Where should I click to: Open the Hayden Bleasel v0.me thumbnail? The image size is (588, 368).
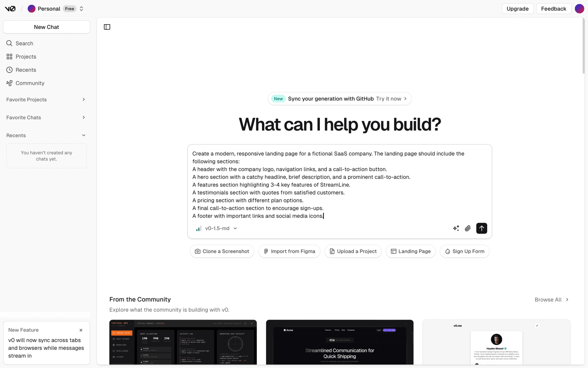click(496, 342)
